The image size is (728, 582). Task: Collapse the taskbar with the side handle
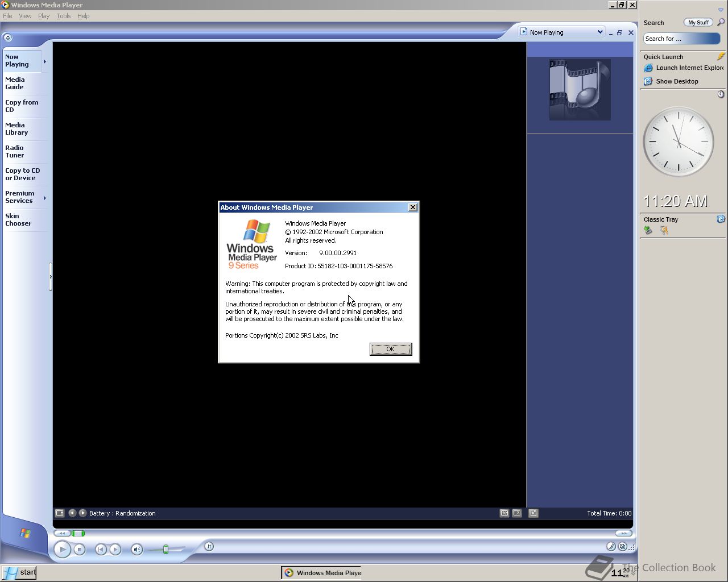pos(51,277)
